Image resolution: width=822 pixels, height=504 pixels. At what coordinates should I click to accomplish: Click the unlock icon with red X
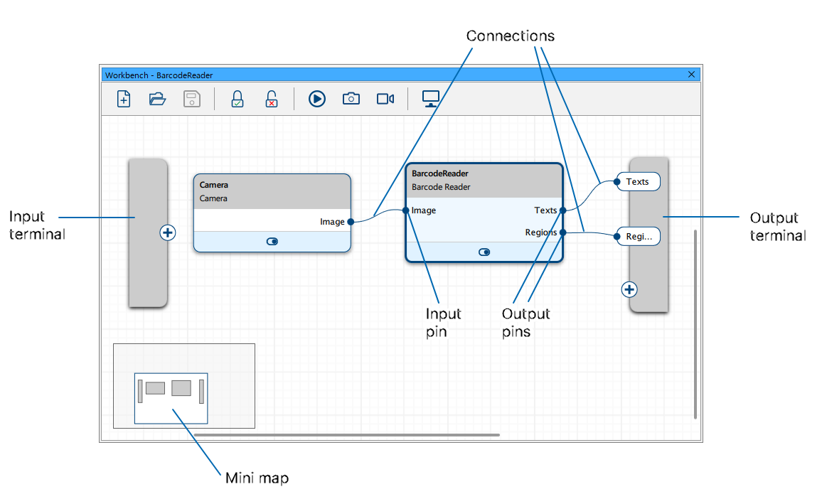click(272, 99)
